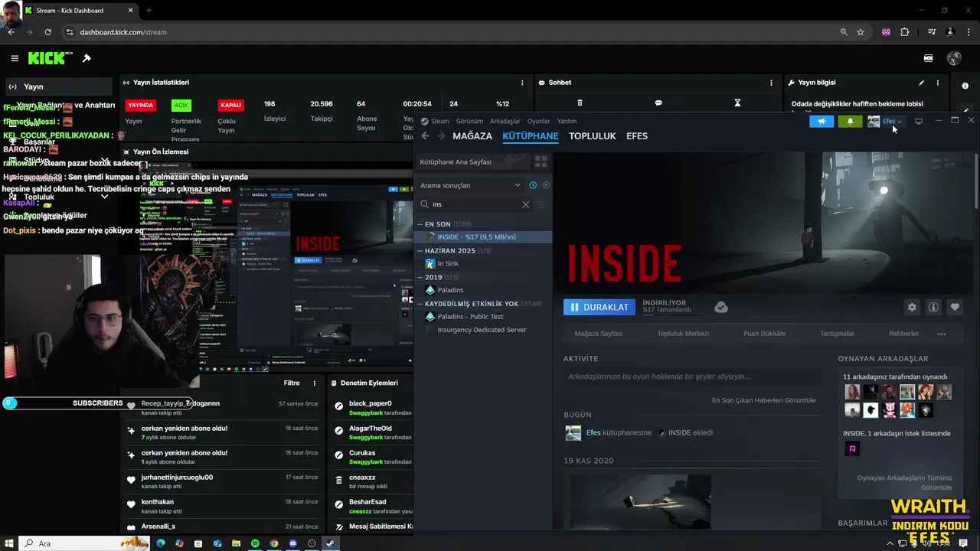Open the moderation hammer icon next to the Kick logo
This screenshot has height=551, width=980.
[87, 58]
